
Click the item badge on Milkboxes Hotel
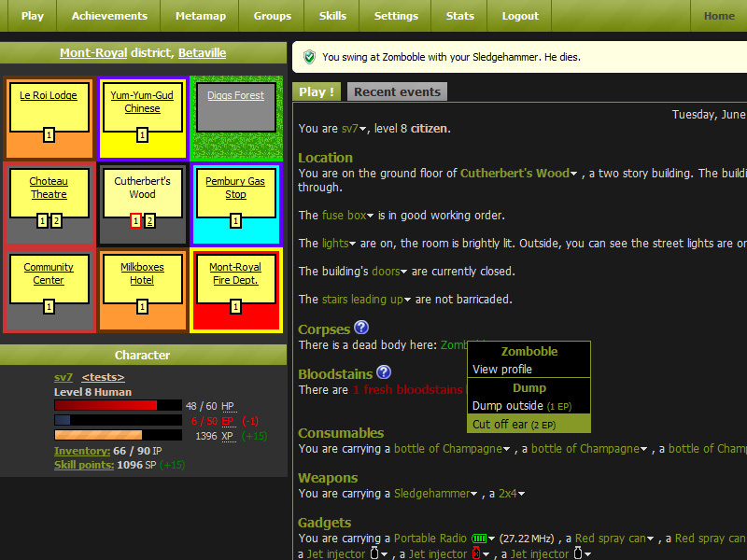143,305
